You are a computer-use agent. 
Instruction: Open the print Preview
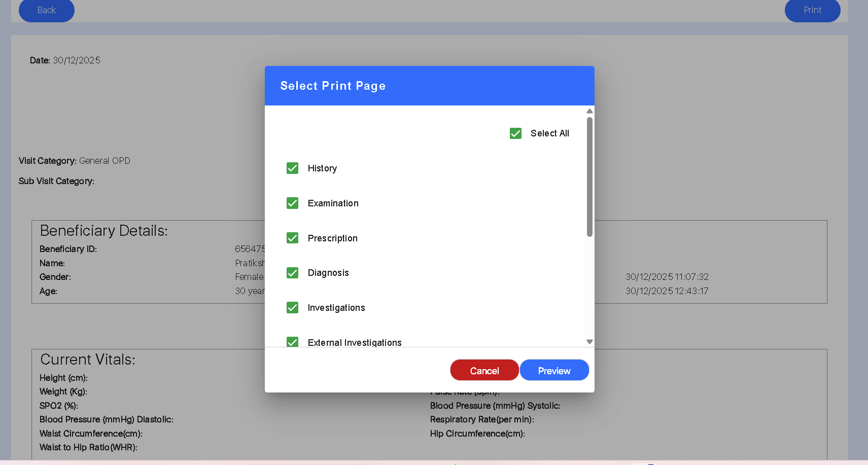pyautogui.click(x=554, y=371)
